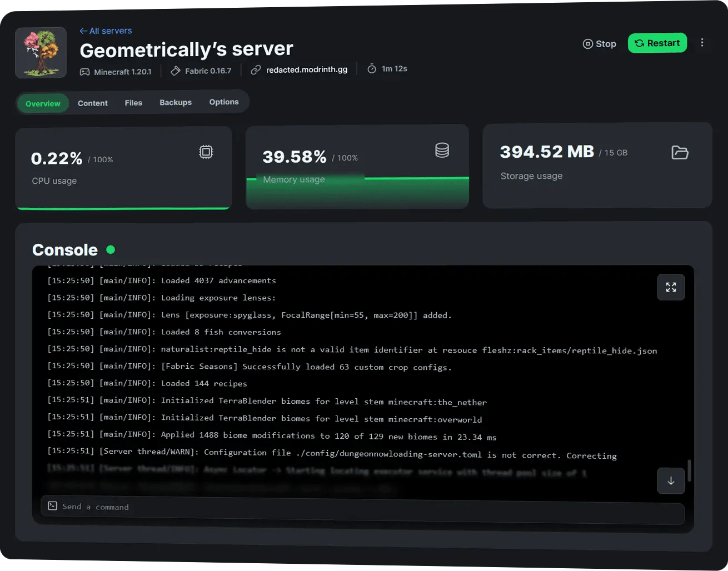Click the reptile_hide invalid identifier log line

click(x=352, y=350)
